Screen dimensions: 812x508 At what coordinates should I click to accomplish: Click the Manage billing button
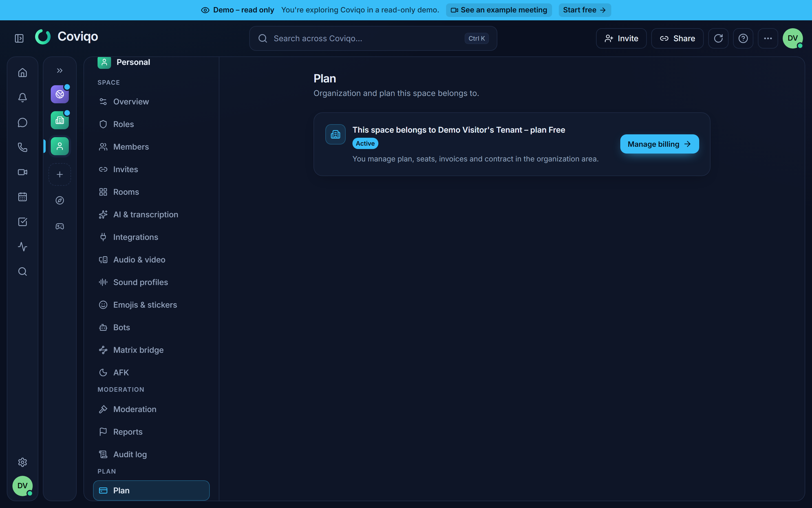(x=659, y=144)
